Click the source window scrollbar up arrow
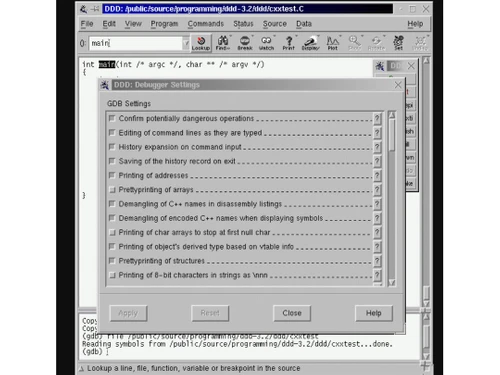 point(426,61)
